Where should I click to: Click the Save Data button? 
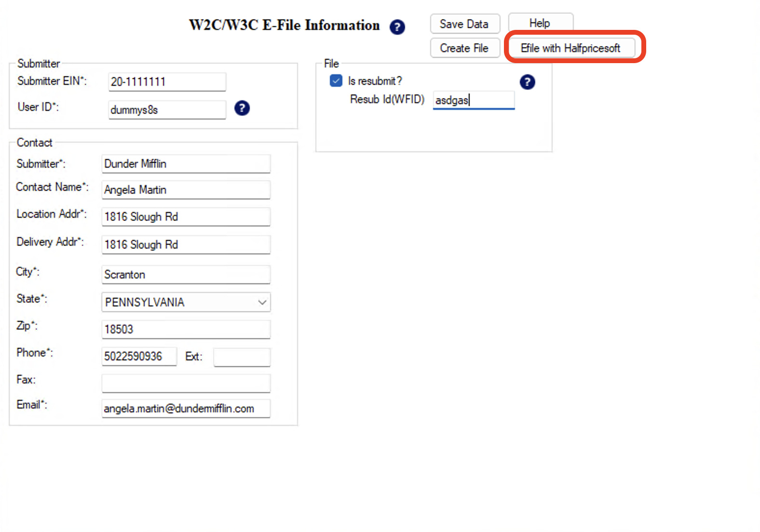pos(464,24)
